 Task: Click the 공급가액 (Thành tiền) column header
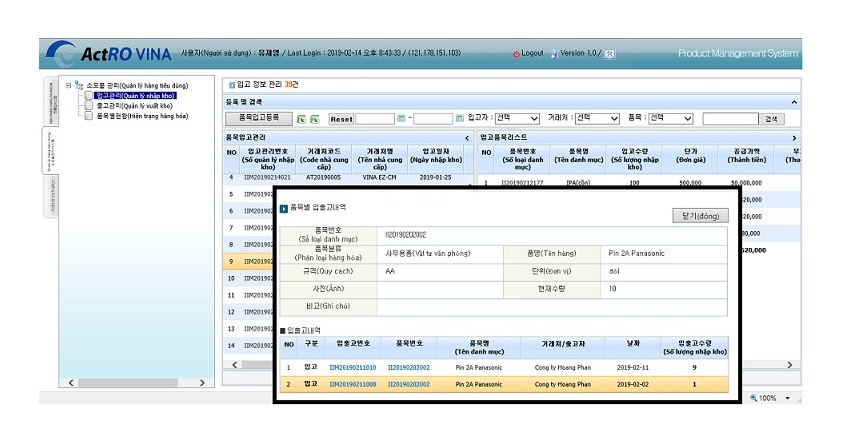click(746, 159)
